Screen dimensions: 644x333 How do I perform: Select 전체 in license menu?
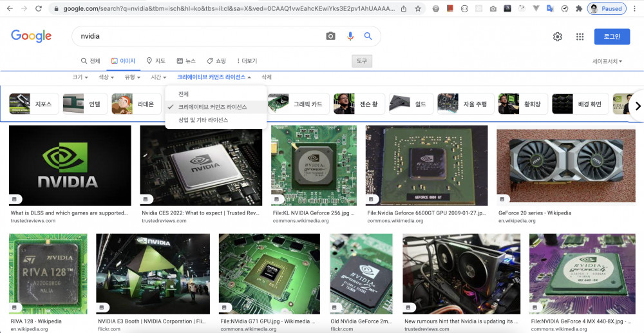click(x=216, y=94)
